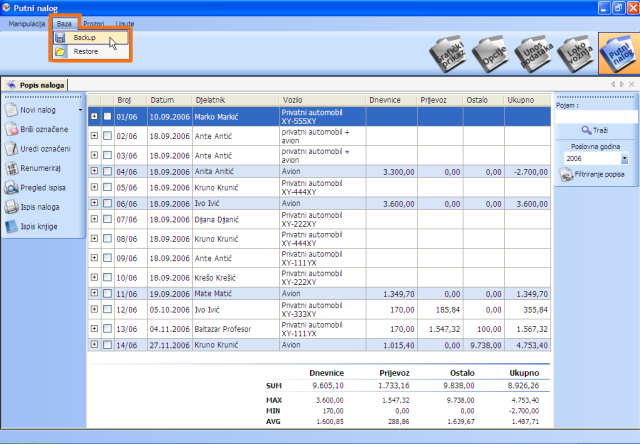Expand row 03/06 Ante Antić

(94, 155)
